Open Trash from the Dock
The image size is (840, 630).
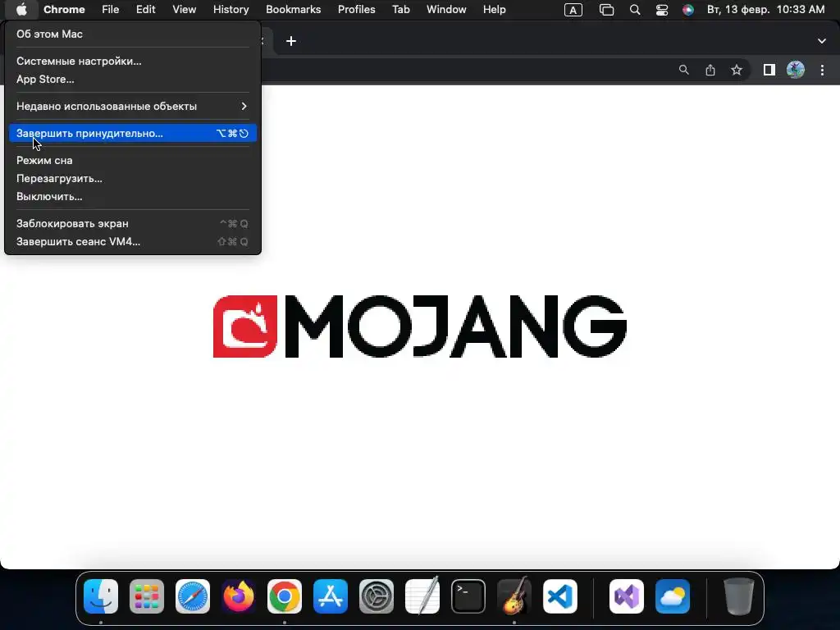pos(739,596)
